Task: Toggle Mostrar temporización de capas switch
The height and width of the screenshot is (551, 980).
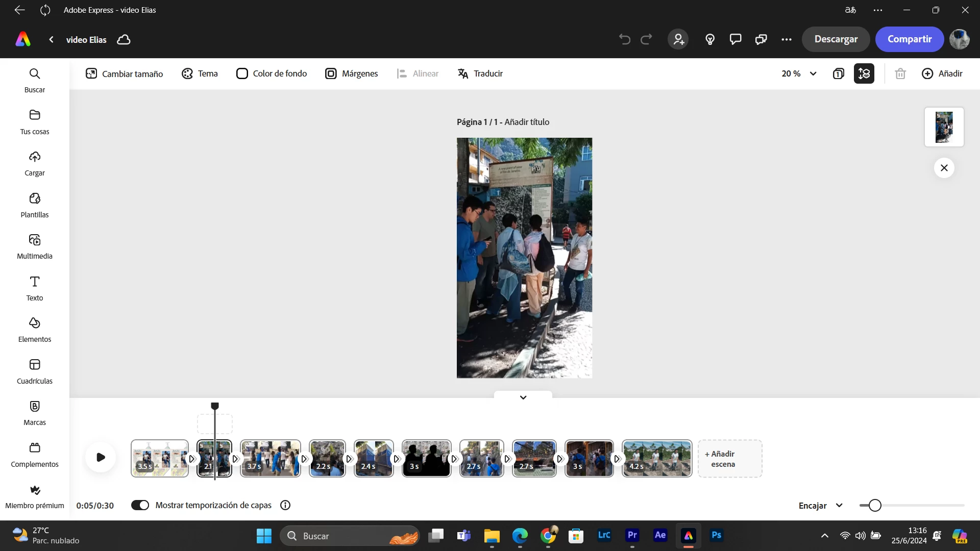Action: click(140, 505)
